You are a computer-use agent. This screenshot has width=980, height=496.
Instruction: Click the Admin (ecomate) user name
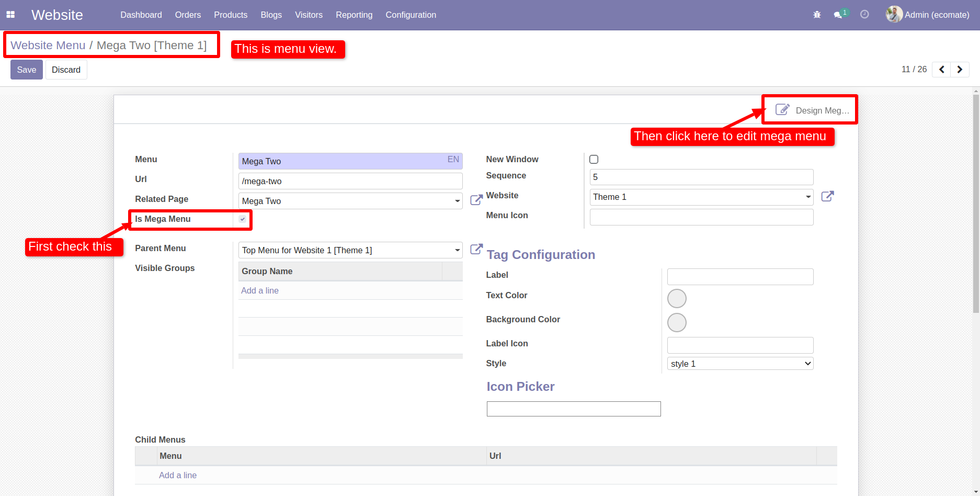937,15
